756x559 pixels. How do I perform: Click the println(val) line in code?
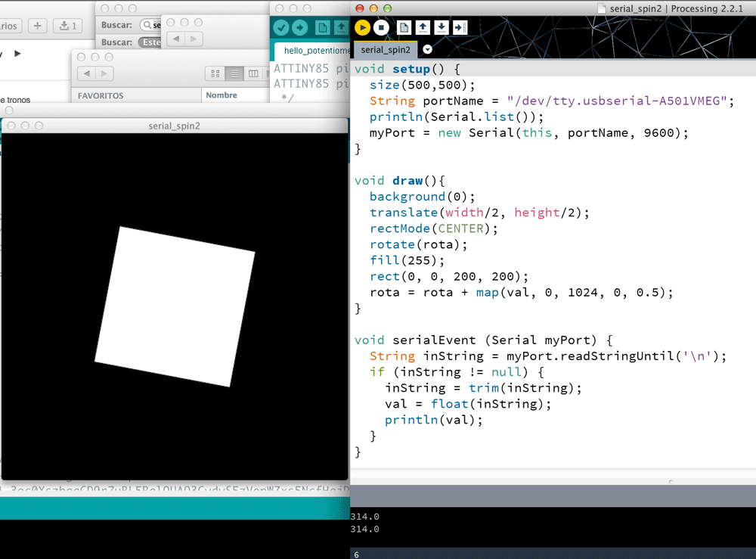(433, 420)
